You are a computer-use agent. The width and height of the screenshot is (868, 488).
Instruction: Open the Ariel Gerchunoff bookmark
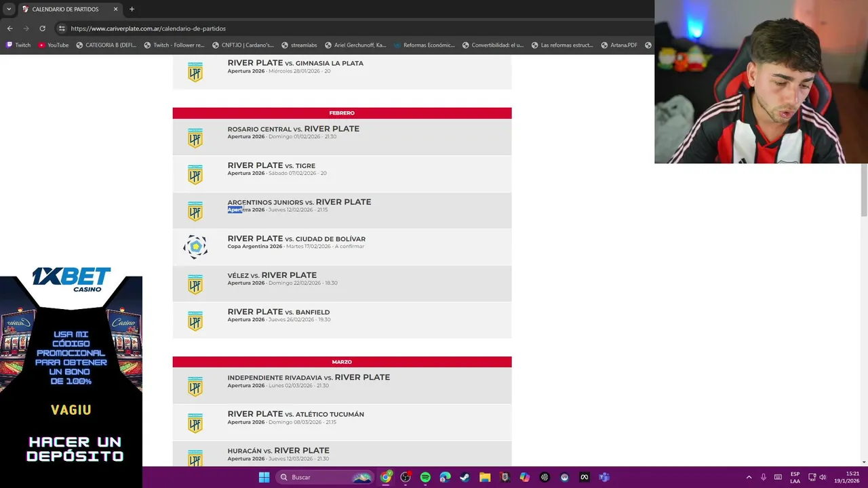pos(355,45)
